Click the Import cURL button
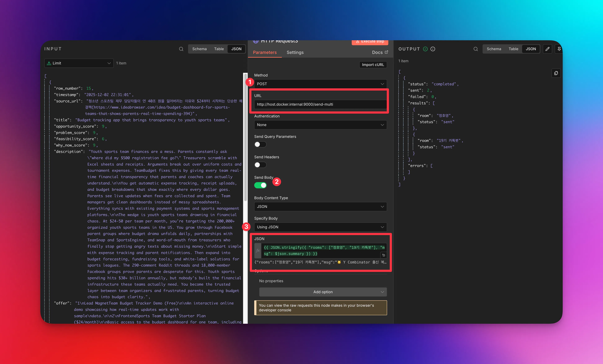The width and height of the screenshot is (603, 364). 373,65
